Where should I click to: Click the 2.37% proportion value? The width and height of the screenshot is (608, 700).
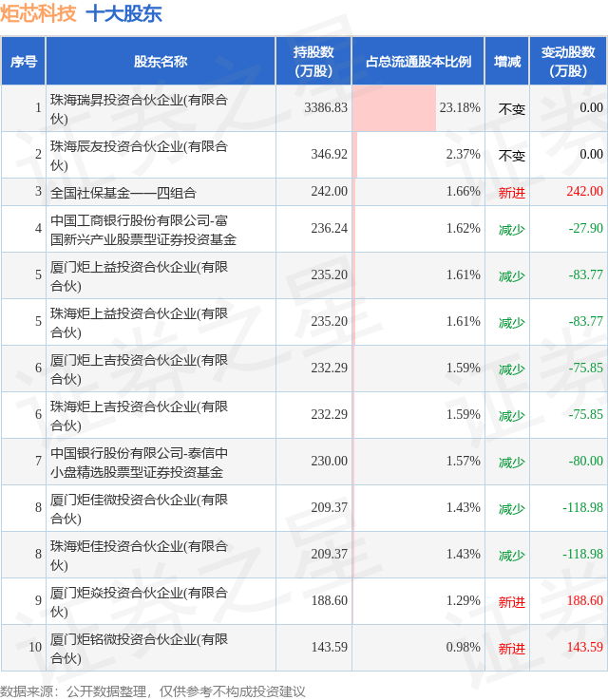[x=463, y=154]
